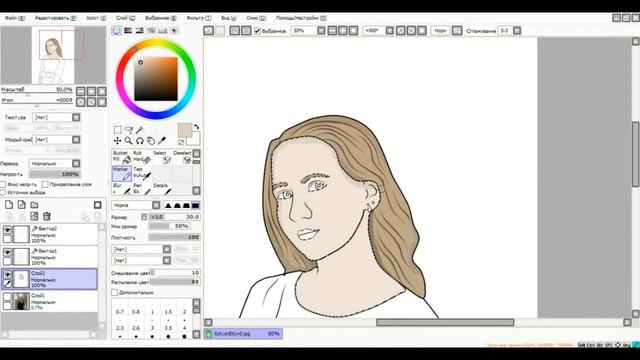Viewport: 640px width, 360px height.
Task: Open the Холст menu
Action: click(x=96, y=18)
